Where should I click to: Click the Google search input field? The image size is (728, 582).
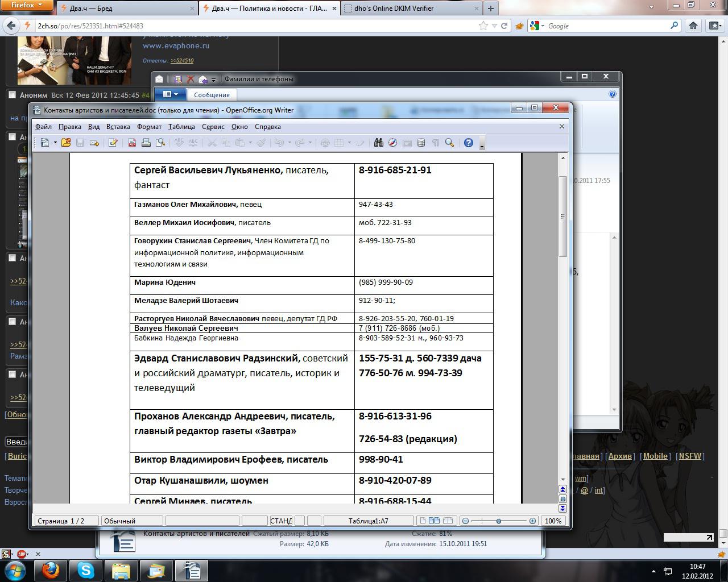point(608,26)
